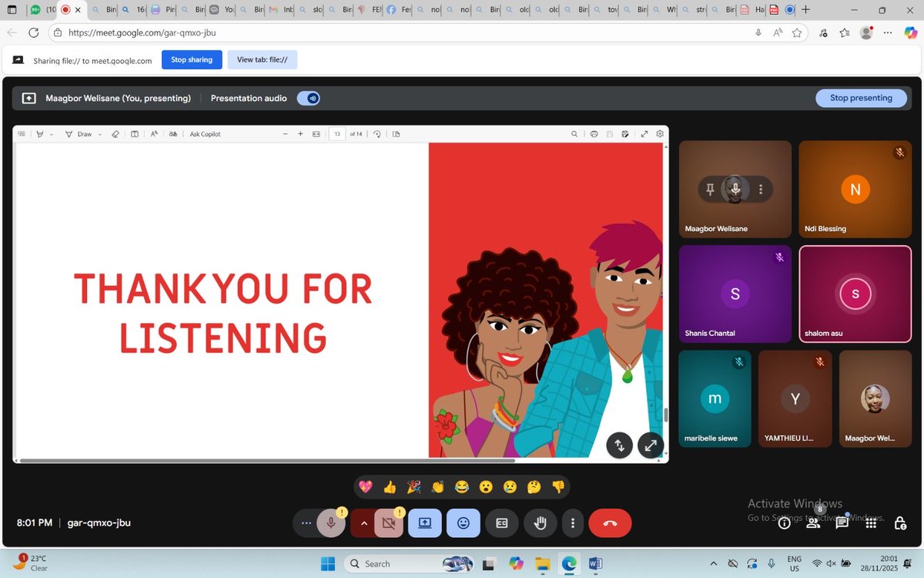Open host controls lock icon

pos(900,523)
